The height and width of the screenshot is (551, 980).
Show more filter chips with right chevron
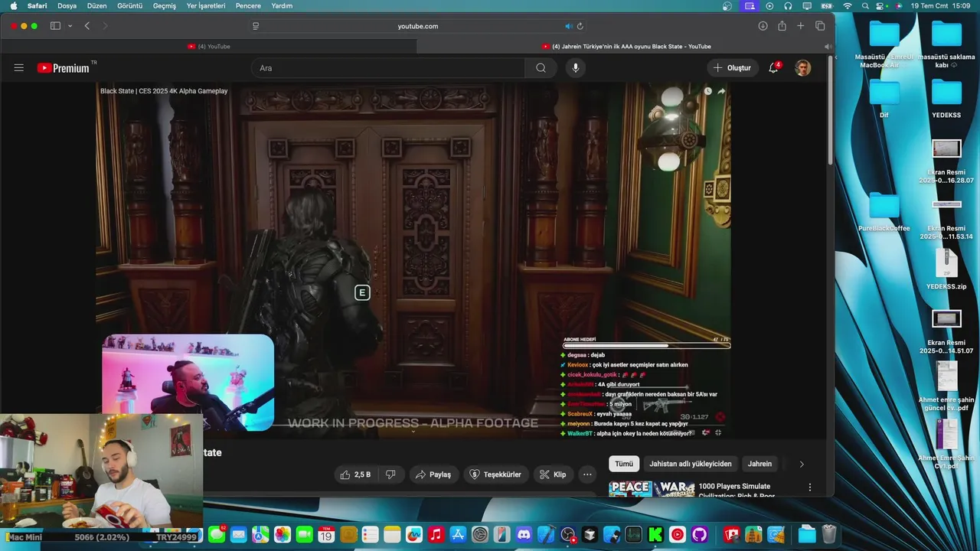(802, 464)
